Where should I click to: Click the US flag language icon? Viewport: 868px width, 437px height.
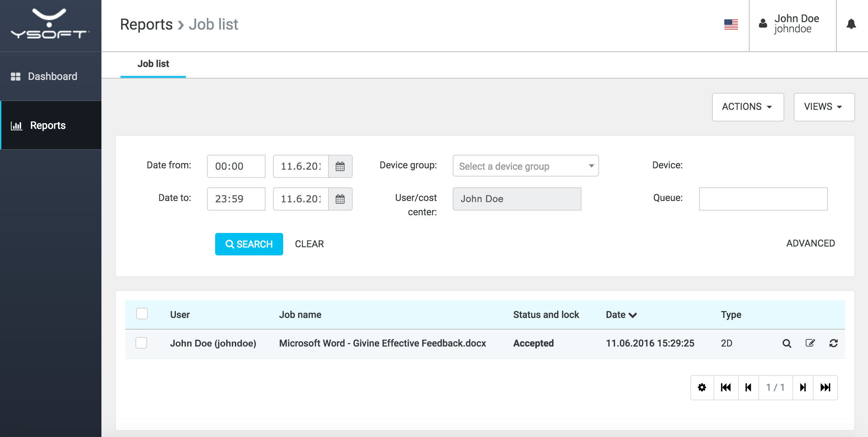731,24
